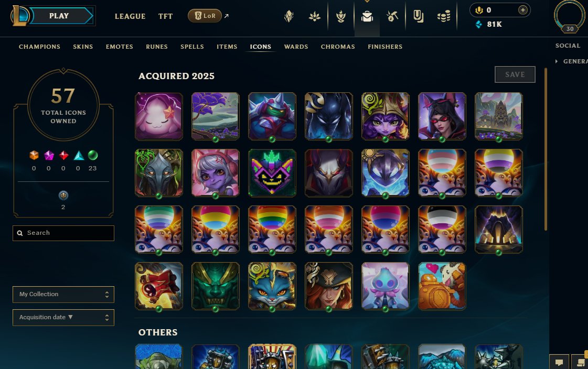Open the My Collection filter dropdown
Screen dimensions: 588x369
coord(63,295)
